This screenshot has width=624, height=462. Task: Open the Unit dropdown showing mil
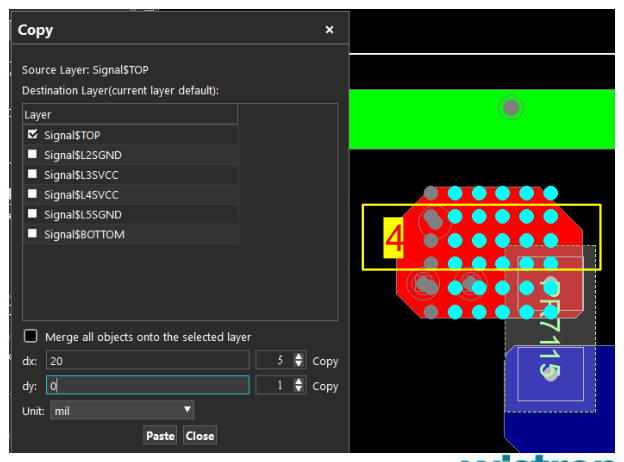(x=122, y=410)
